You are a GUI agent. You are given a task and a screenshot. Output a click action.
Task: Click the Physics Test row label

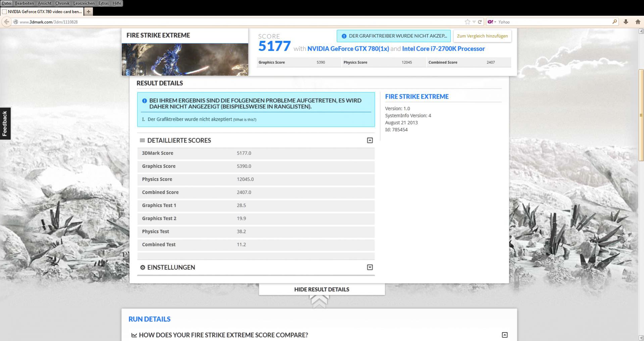155,232
